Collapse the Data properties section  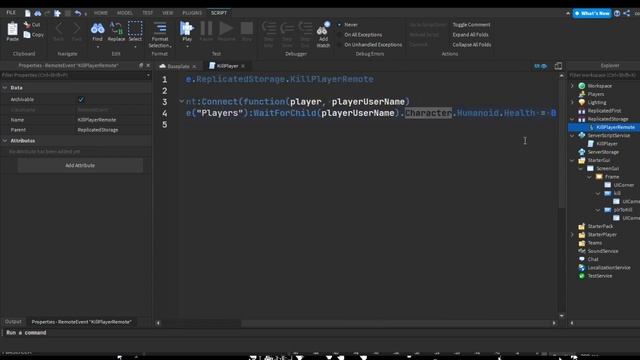pos(5,88)
